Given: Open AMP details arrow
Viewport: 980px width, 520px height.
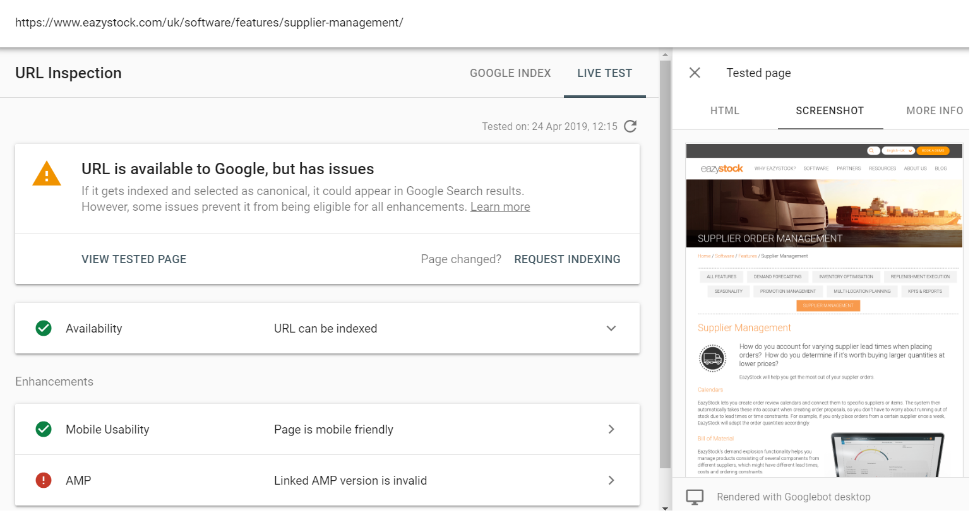Looking at the screenshot, I should (611, 480).
